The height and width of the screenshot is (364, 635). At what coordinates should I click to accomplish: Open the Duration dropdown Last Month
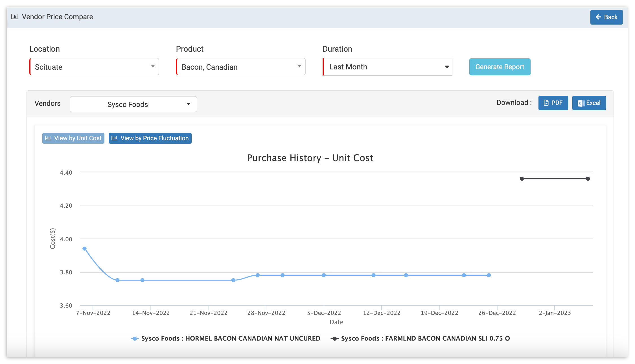[x=387, y=67]
